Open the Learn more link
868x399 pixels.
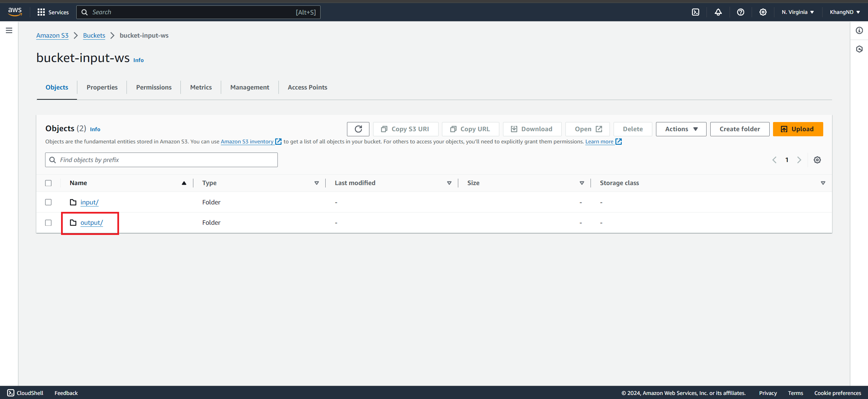599,142
